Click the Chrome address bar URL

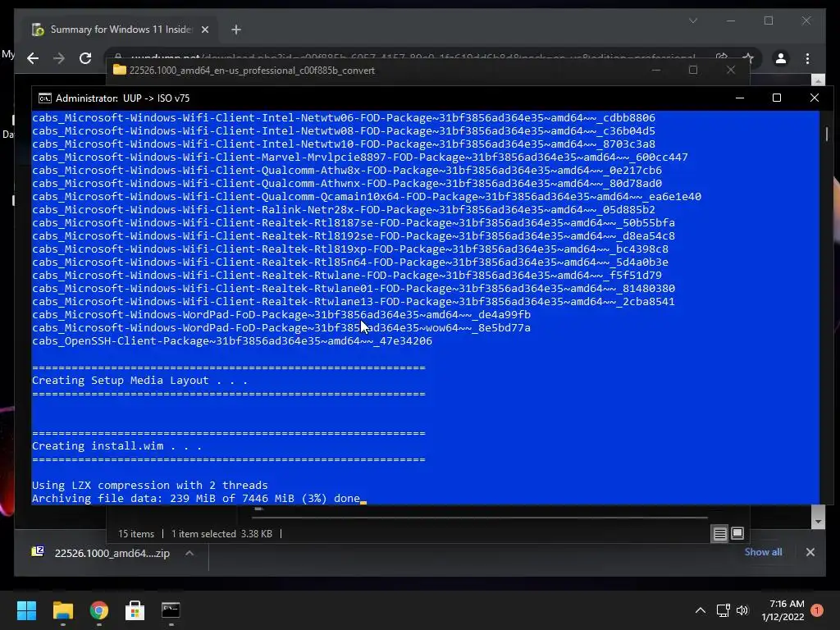pyautogui.click(x=413, y=58)
